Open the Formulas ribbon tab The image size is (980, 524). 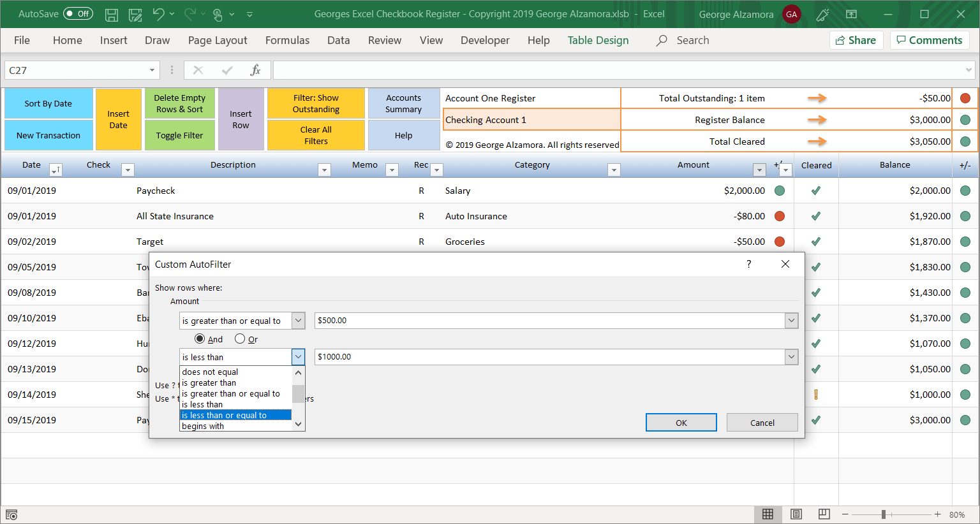tap(287, 40)
